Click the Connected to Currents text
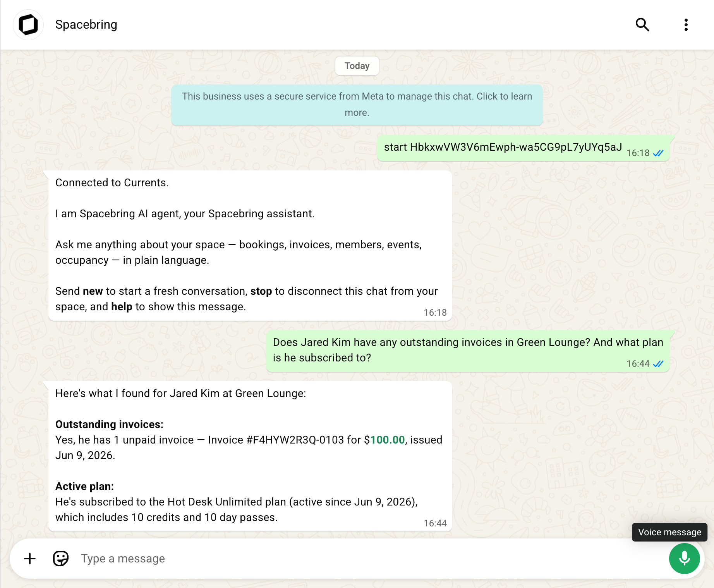This screenshot has height=588, width=714. pyautogui.click(x=112, y=183)
